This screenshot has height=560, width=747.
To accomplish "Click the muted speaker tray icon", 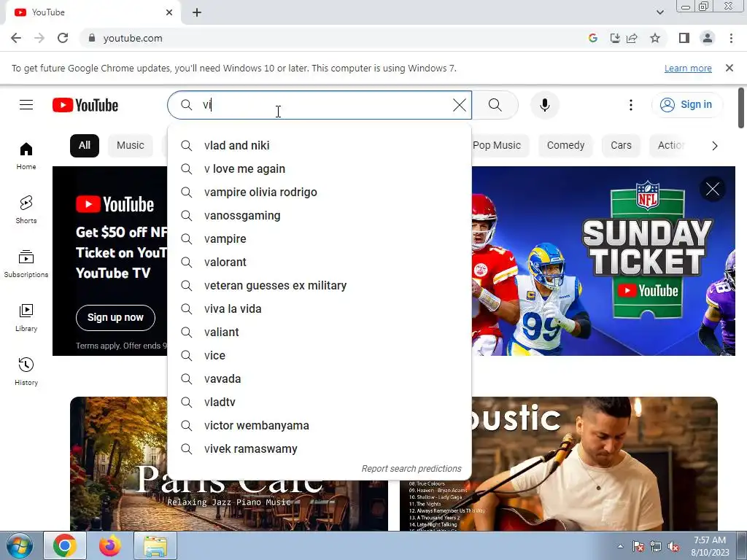I will [x=673, y=546].
